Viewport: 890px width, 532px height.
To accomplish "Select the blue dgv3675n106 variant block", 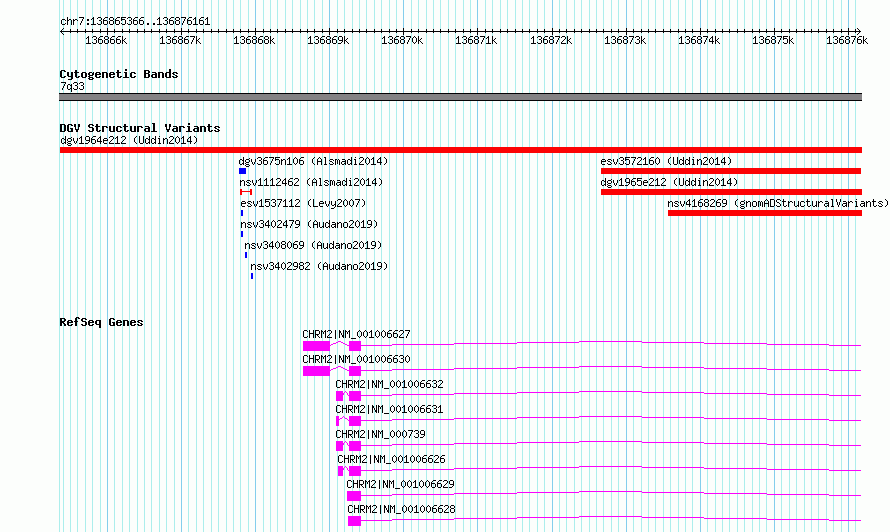I will click(242, 171).
